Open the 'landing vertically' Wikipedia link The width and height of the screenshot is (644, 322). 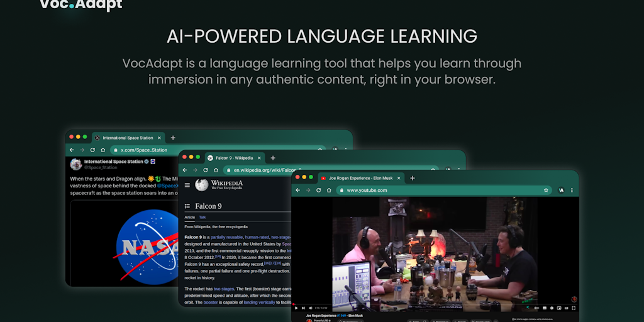tap(259, 303)
